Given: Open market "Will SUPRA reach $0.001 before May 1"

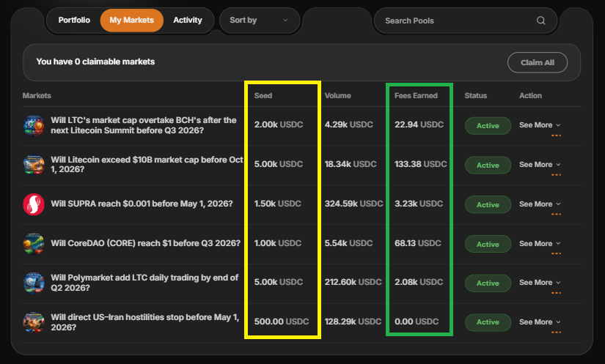Looking at the screenshot, I should pos(142,204).
